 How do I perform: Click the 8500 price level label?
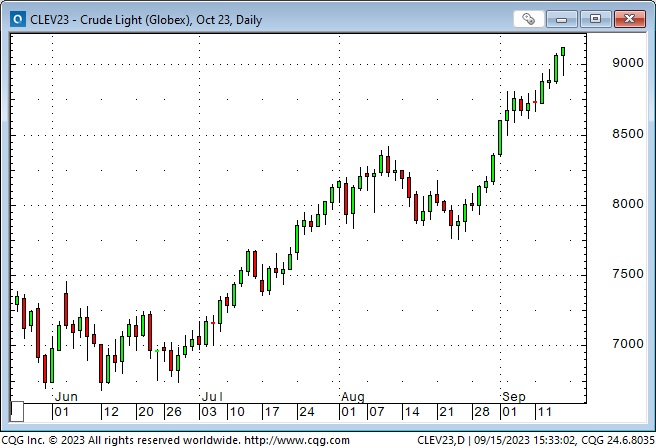click(628, 134)
